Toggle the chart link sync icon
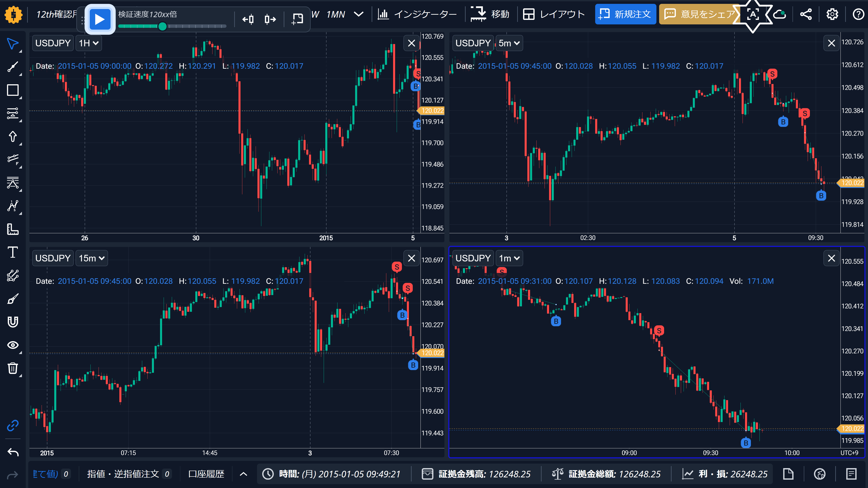 point(13,425)
